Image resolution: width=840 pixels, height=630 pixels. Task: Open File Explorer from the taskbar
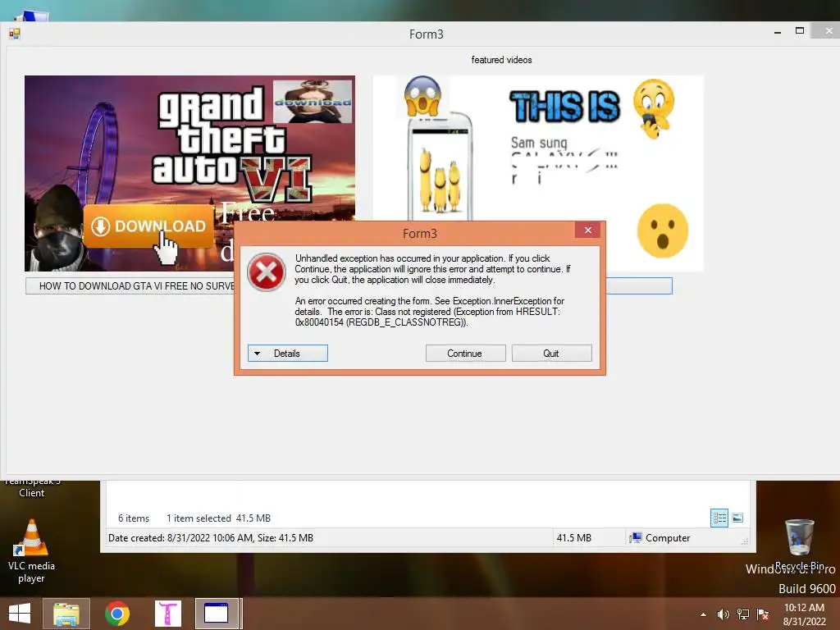tap(66, 614)
